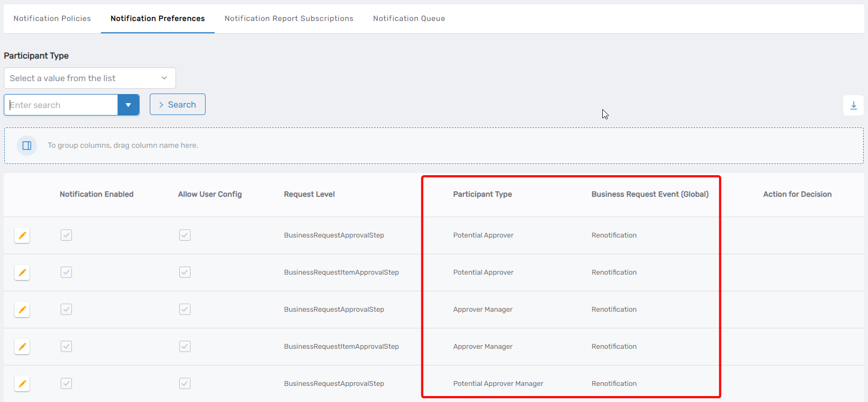Download the grid data using export icon

[853, 105]
